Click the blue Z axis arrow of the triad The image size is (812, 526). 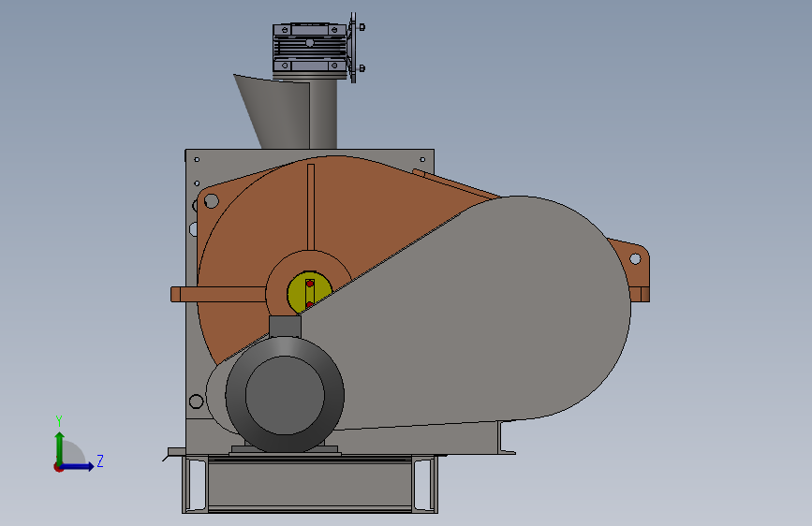[79, 466]
